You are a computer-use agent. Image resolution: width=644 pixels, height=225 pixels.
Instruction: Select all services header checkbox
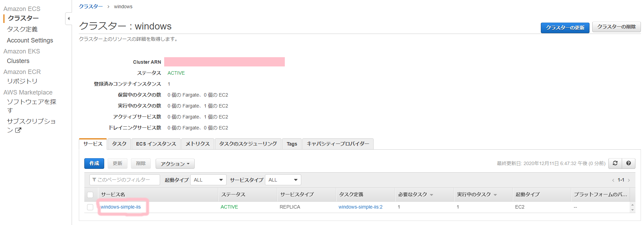coord(90,195)
